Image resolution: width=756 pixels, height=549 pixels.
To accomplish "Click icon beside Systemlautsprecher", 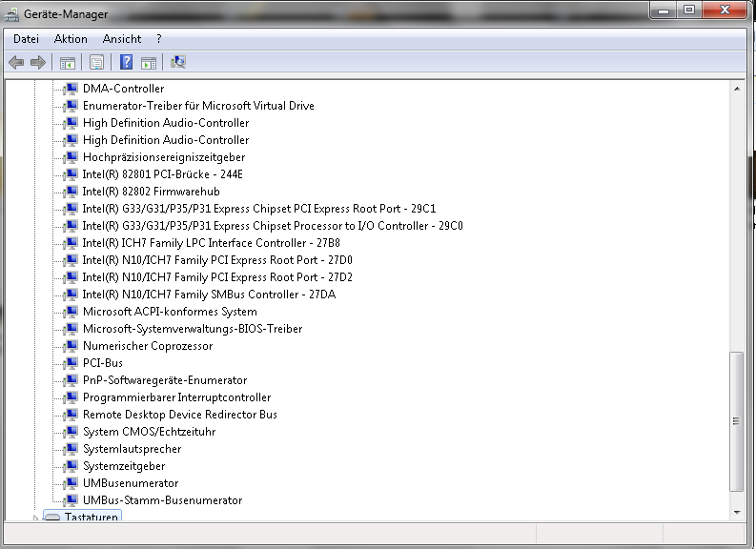I will click(x=71, y=449).
